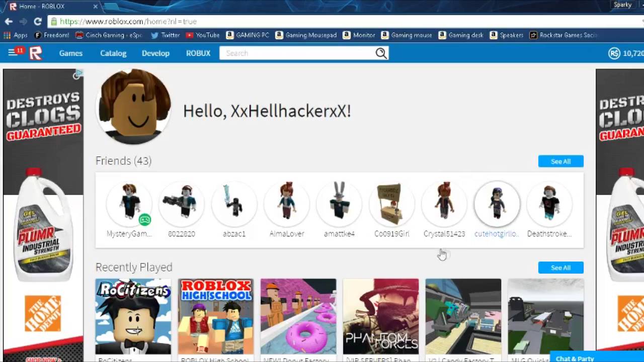Open friend Crystal51423 profile avatar

[444, 203]
